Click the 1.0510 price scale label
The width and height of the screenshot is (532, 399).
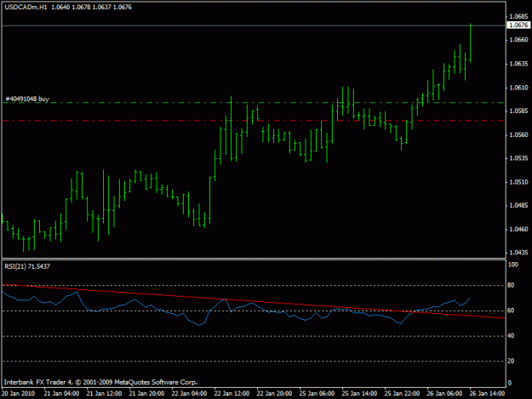point(518,182)
